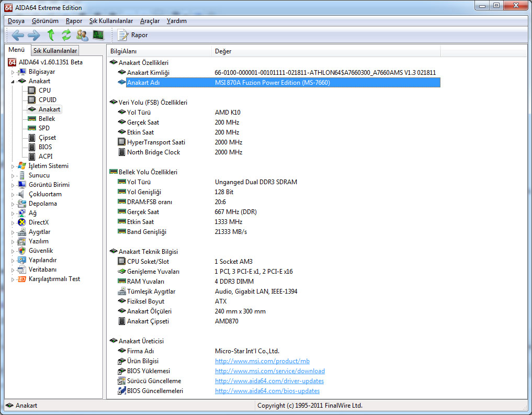This screenshot has height=415, width=532.
Task: Expand the İşletim Sistemi node
Action: 13,166
